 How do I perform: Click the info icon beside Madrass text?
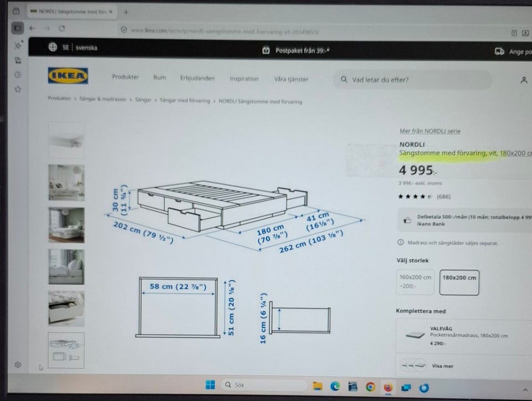click(x=400, y=242)
